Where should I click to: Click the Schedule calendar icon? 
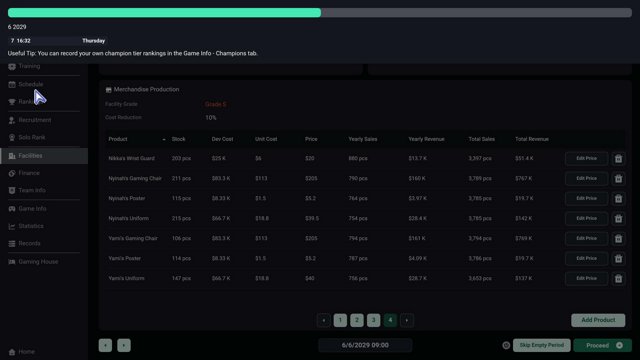tap(12, 84)
